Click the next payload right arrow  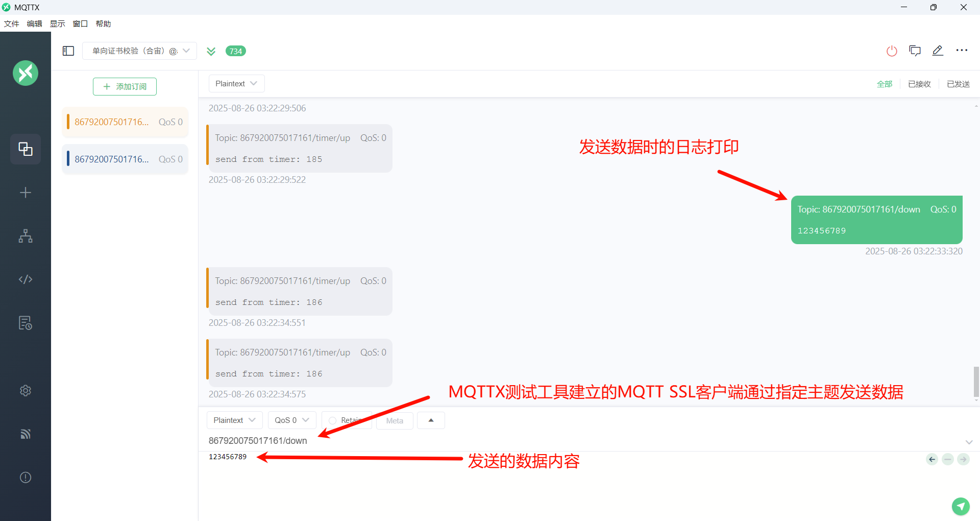[x=963, y=459]
